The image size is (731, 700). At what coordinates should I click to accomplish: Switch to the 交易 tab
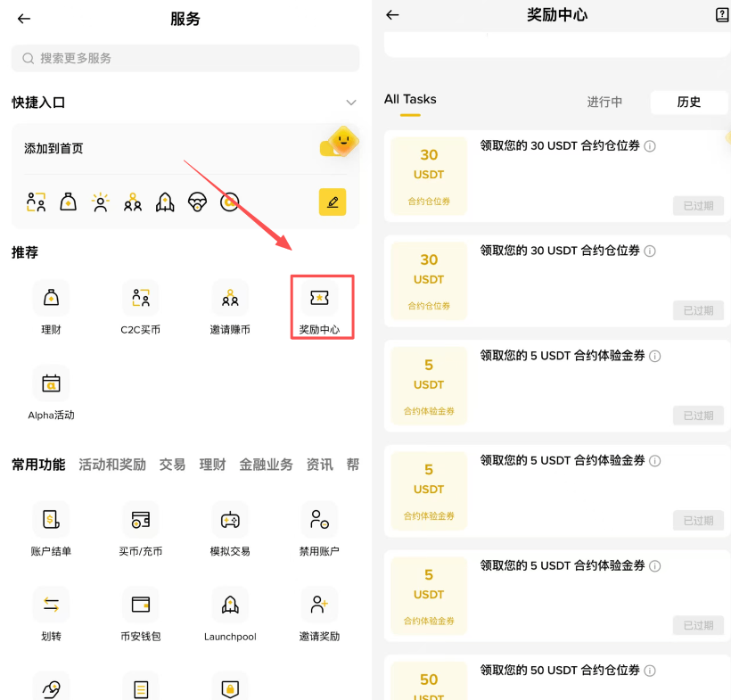pyautogui.click(x=172, y=465)
